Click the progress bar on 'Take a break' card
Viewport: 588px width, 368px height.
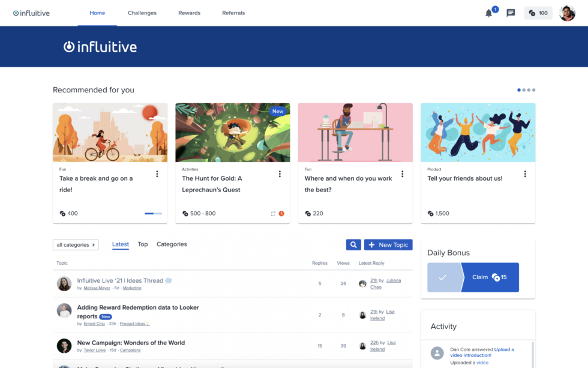[x=153, y=213]
